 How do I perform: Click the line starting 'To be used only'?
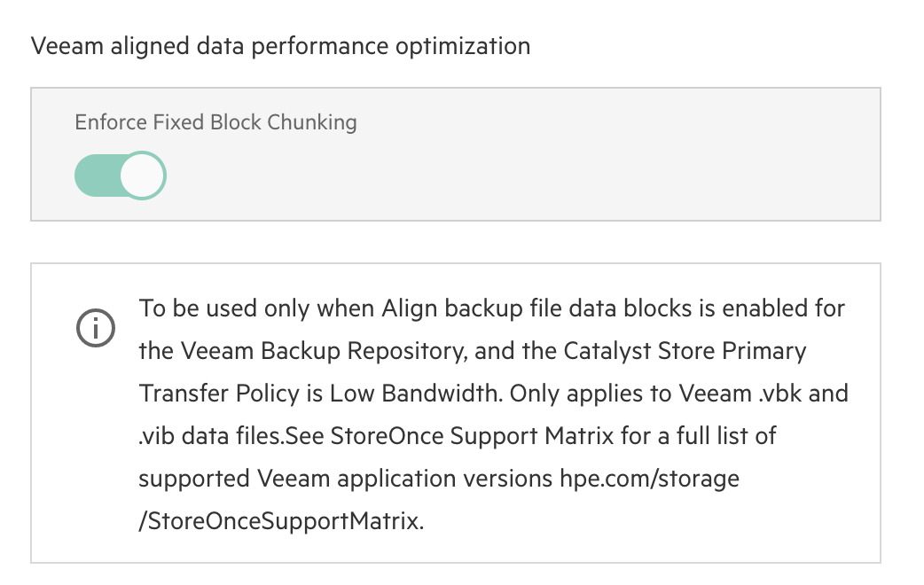pyautogui.click(x=492, y=308)
